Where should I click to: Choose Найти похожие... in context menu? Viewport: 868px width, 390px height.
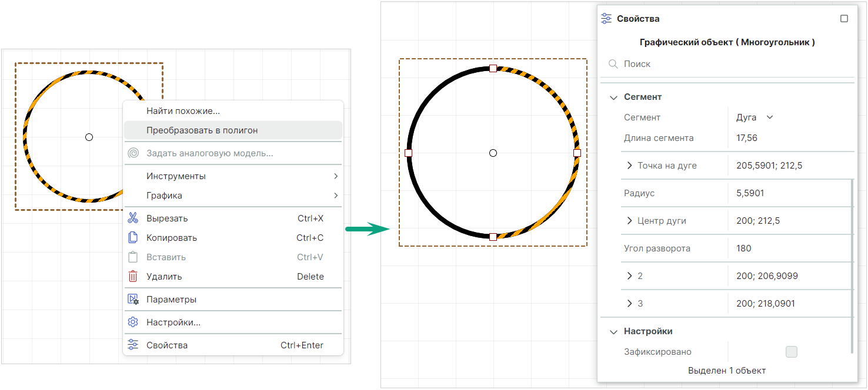(183, 111)
